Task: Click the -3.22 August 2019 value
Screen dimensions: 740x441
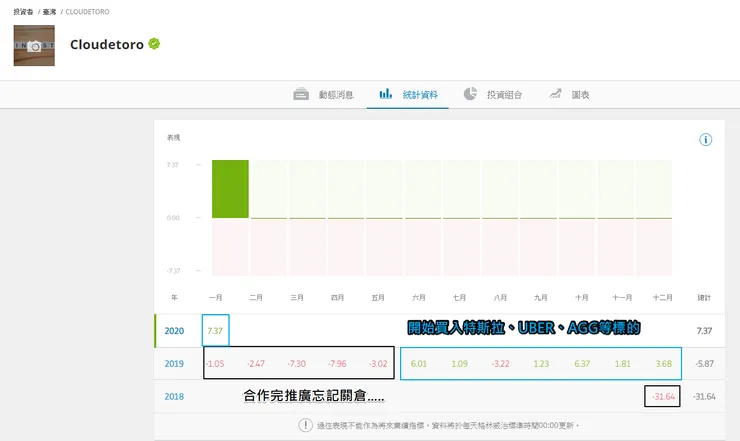Action: click(500, 364)
